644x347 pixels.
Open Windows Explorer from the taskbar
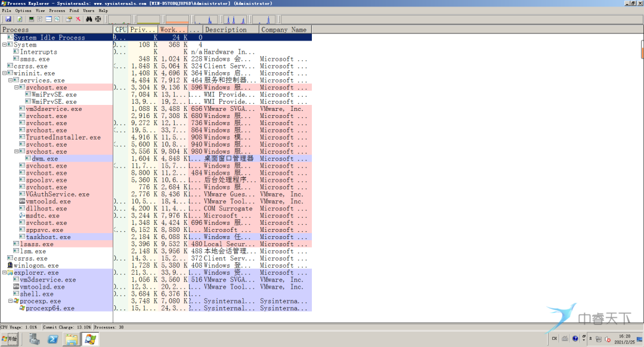pos(72,339)
